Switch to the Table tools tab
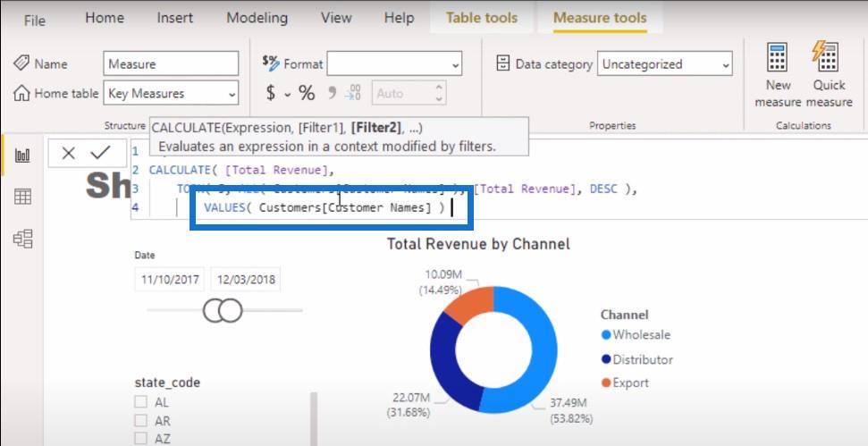The height and width of the screenshot is (446, 868). pos(482,18)
